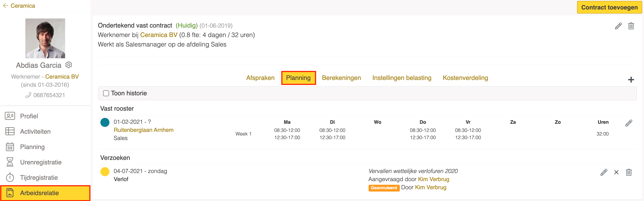Edit the contract with the pencil icon
This screenshot has height=201, width=644.
(618, 26)
